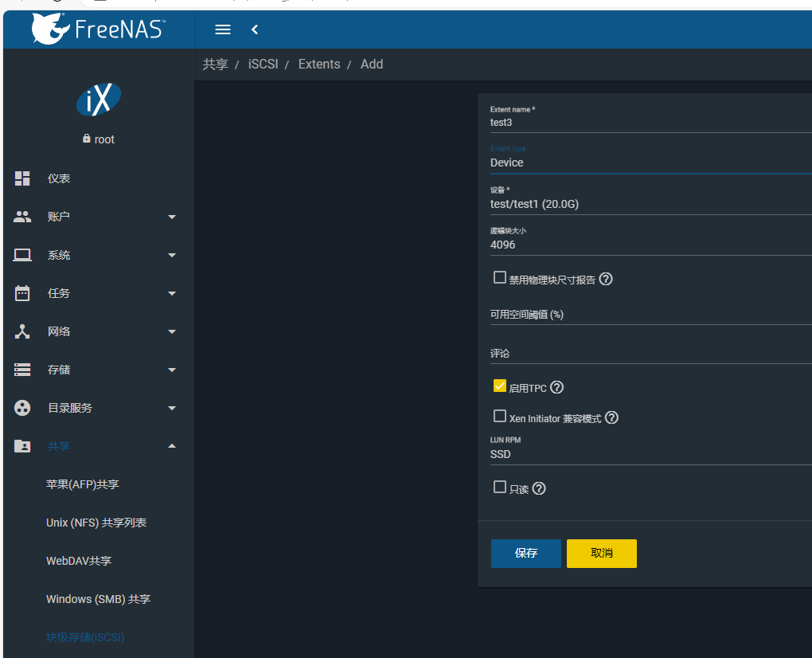Navigate to Extents via breadcrumb link
Viewport: 812px width, 658px height.
click(318, 64)
